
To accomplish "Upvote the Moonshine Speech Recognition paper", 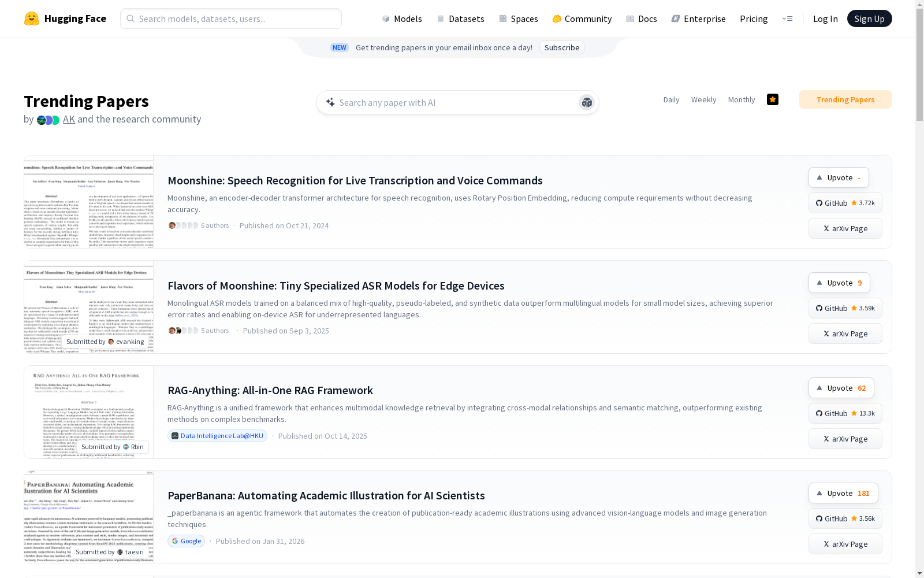I will coord(839,177).
